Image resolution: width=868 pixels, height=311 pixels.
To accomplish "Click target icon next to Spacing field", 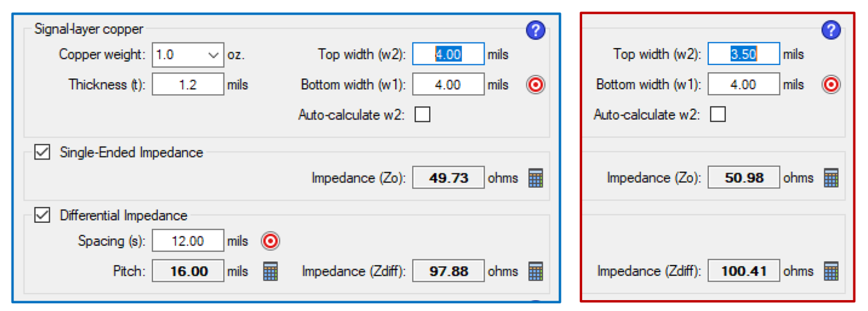I will point(271,241).
